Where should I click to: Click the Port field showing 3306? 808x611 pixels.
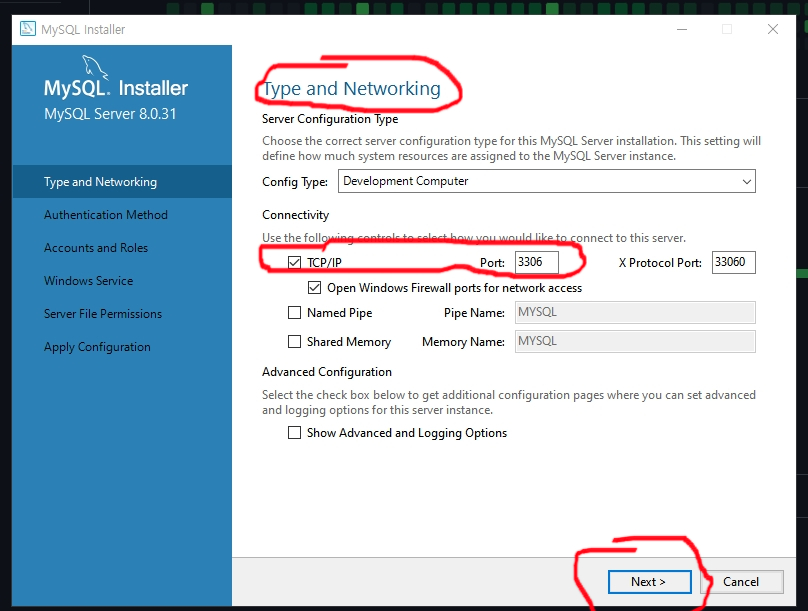pos(536,262)
